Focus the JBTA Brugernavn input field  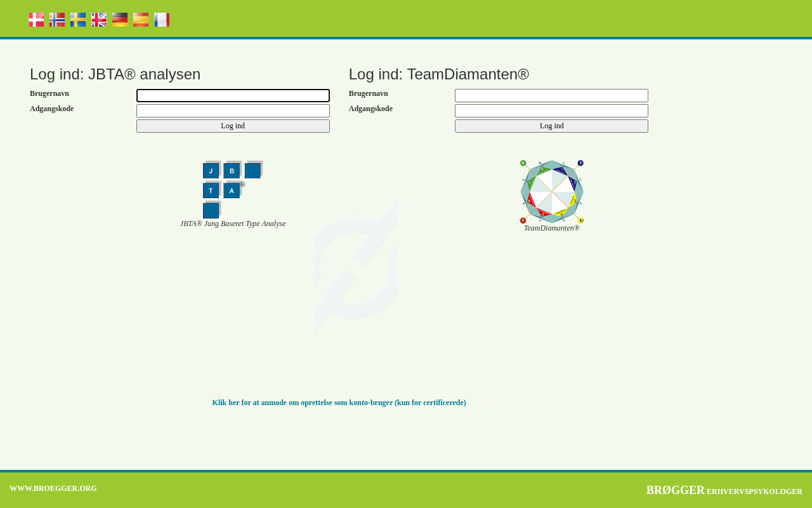click(x=233, y=96)
